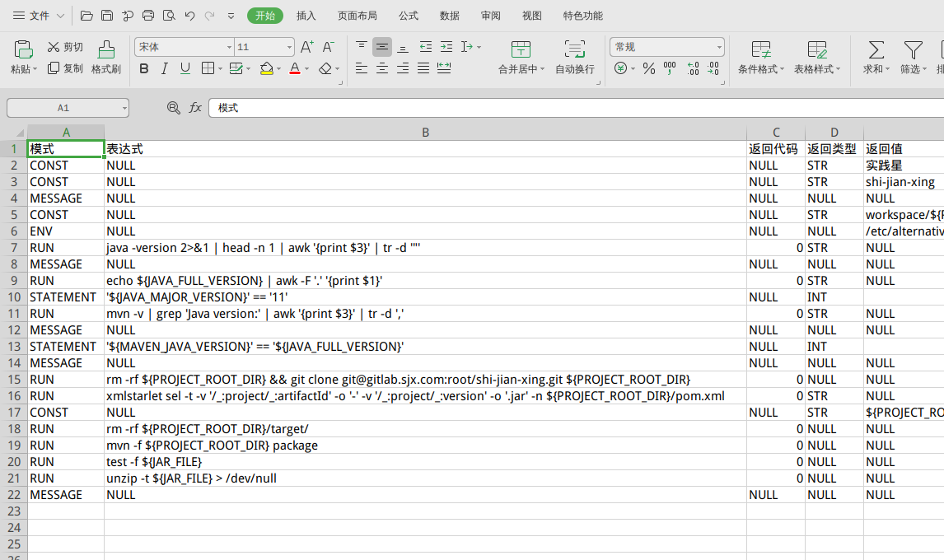
Task: Click the AutoSum (求和) sigma icon
Action: [876, 50]
